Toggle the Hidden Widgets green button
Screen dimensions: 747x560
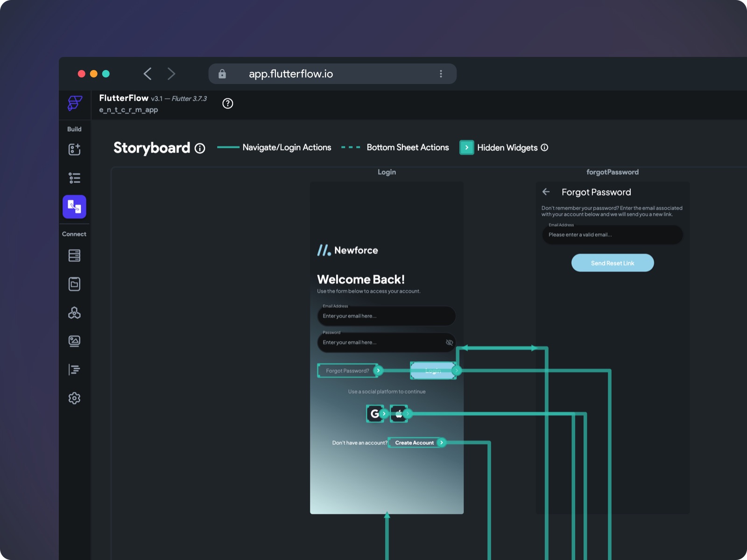[466, 147]
